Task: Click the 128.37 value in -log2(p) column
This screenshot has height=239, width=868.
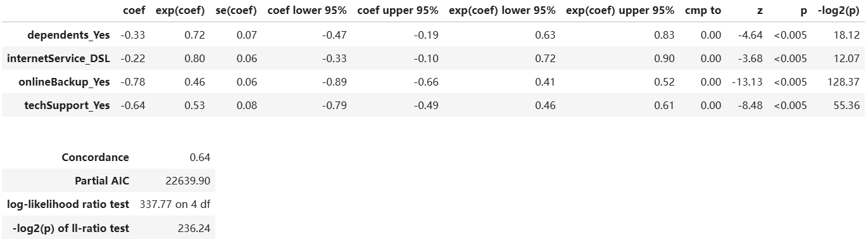Action: coord(846,82)
